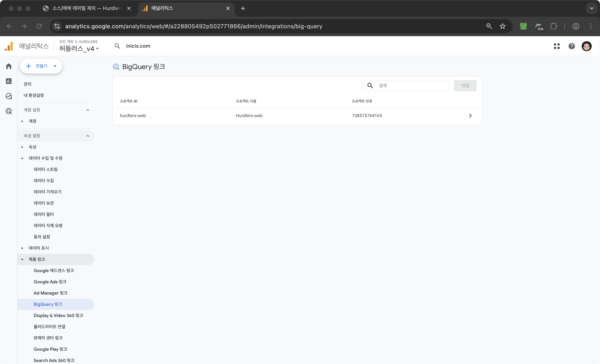Click the Analytics search field containing inicis.com
The width and height of the screenshot is (600, 364).
[138, 46]
